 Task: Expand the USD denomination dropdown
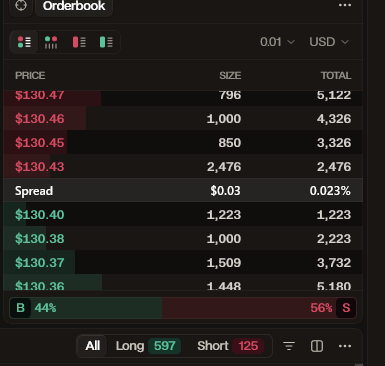click(329, 42)
